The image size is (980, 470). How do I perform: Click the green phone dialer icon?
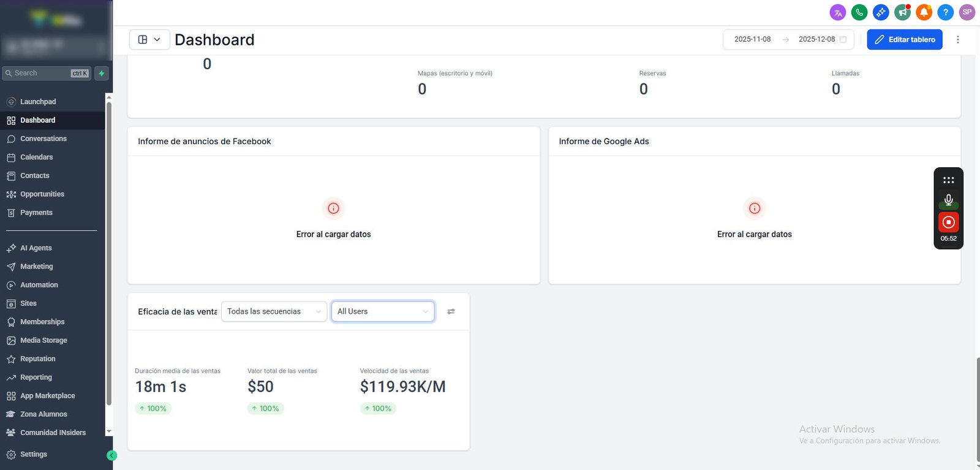[859, 12]
